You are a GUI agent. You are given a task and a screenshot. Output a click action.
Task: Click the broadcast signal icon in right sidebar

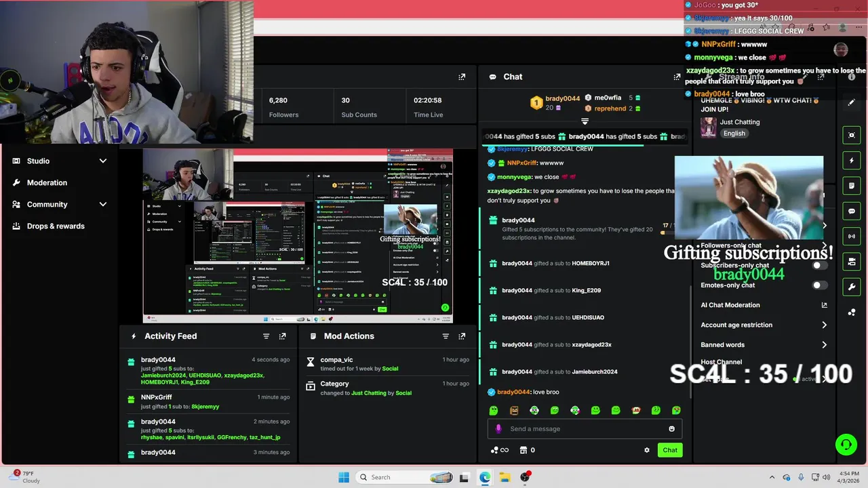pos(852,236)
